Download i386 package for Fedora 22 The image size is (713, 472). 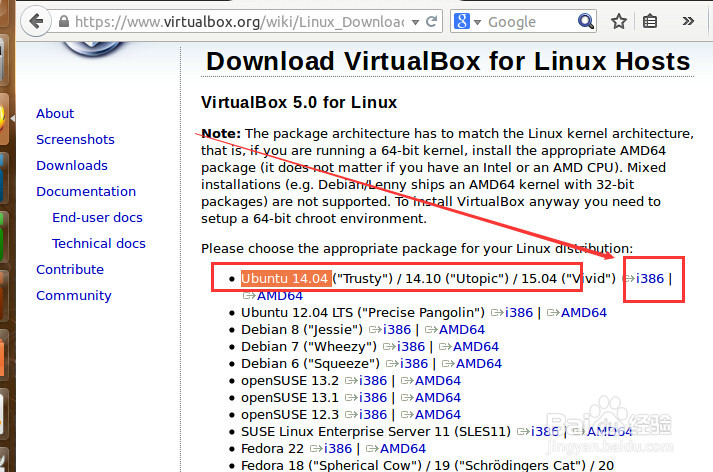(x=338, y=448)
